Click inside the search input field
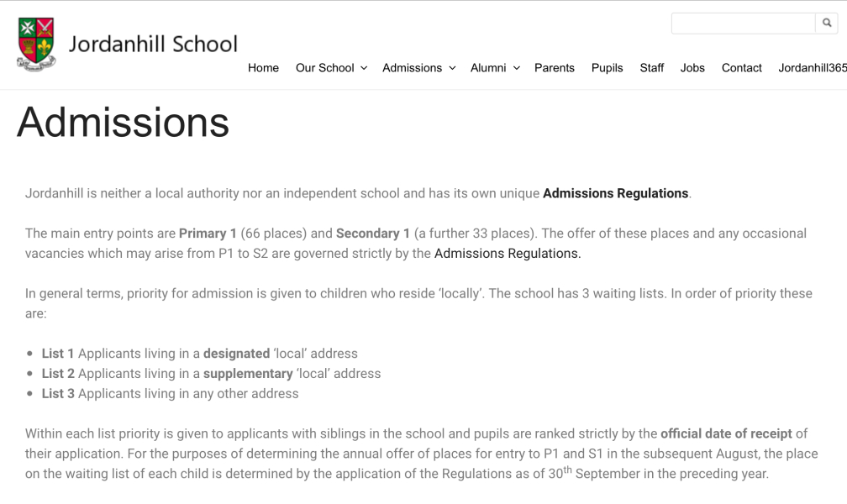The height and width of the screenshot is (504, 847). pyautogui.click(x=743, y=23)
